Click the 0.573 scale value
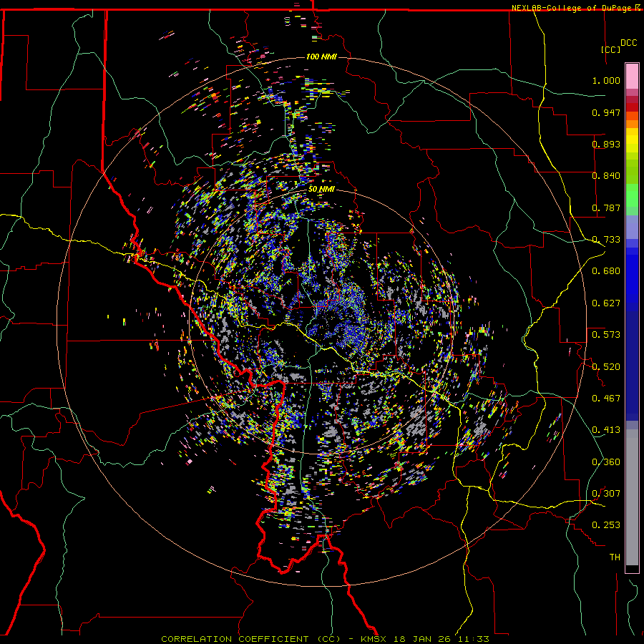 [x=606, y=334]
